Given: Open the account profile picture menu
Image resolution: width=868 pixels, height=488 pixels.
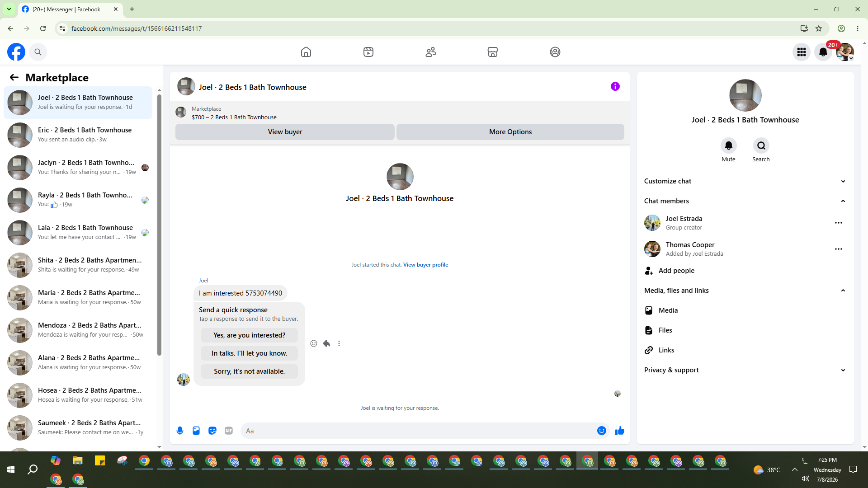Looking at the screenshot, I should click(x=844, y=52).
